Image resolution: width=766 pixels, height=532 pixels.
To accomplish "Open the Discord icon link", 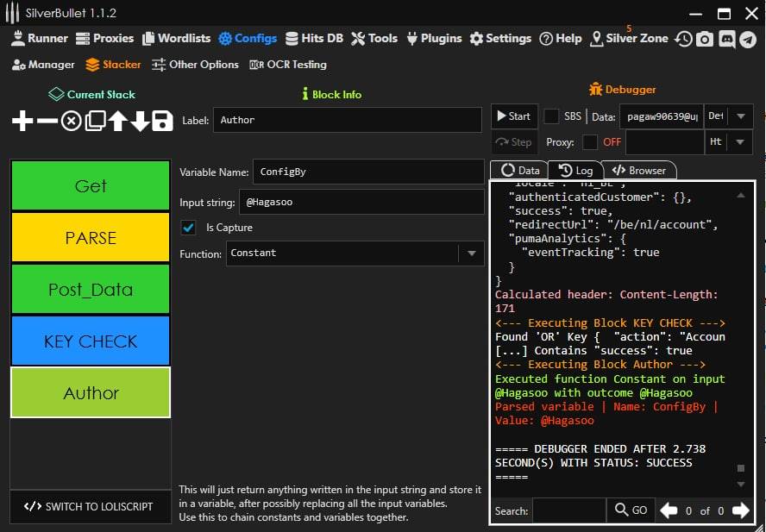I will coord(726,39).
